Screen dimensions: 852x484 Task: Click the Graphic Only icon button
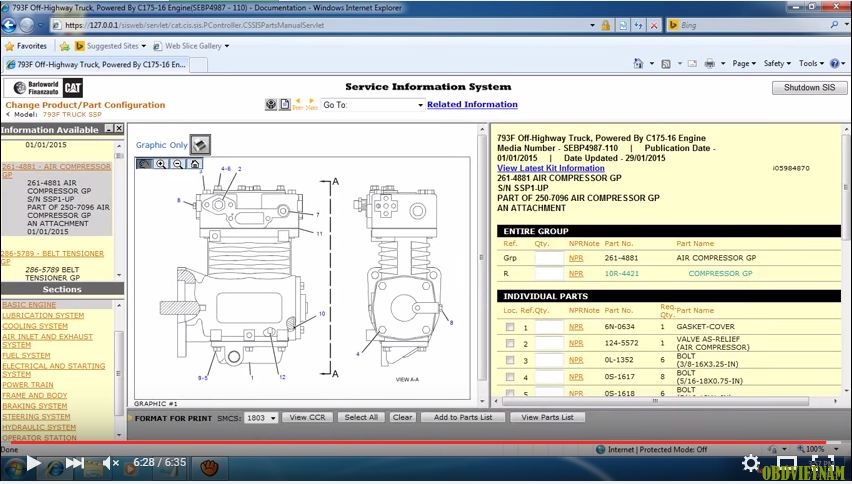200,145
